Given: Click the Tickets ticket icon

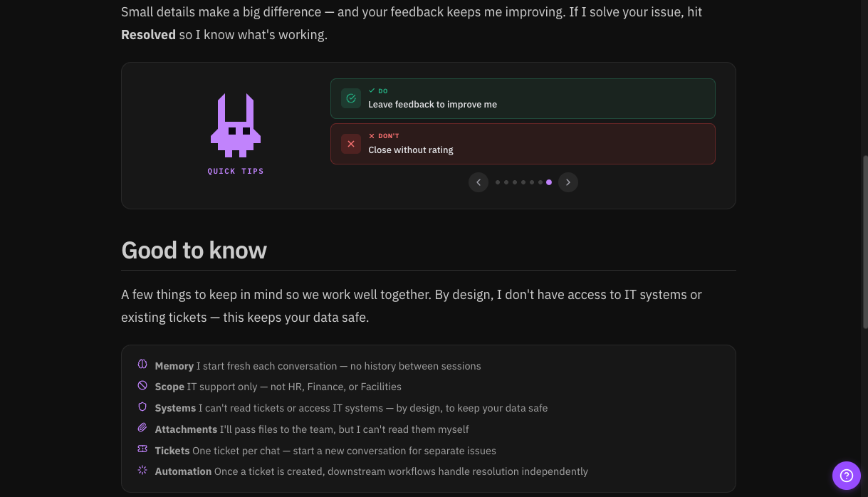Looking at the screenshot, I should tap(142, 449).
